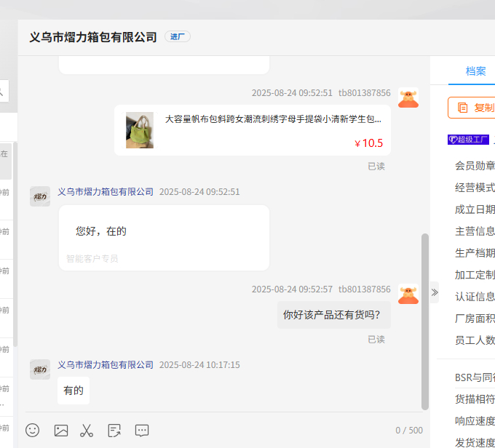Open the product title link 大容量帆布包

click(x=273, y=119)
